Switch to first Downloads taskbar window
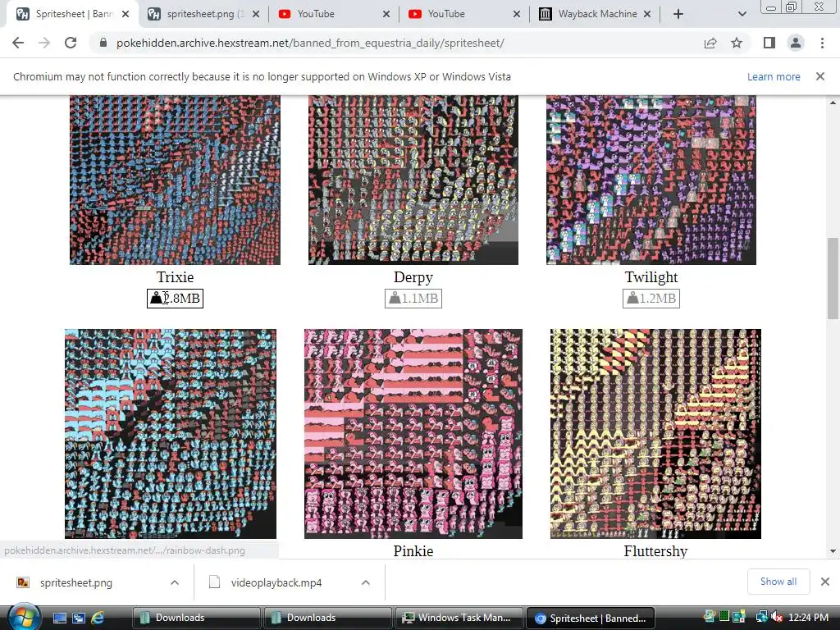Viewport: 840px width, 630px height. click(x=196, y=618)
